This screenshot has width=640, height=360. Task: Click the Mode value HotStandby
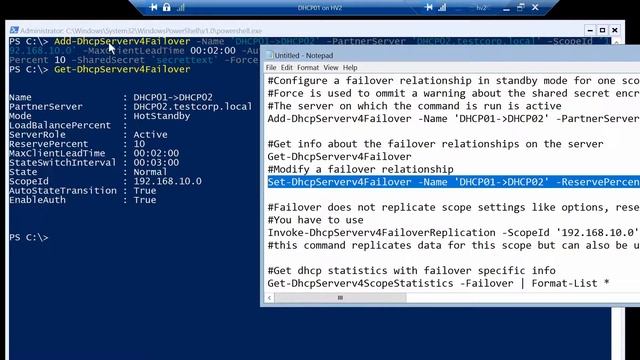(162, 116)
